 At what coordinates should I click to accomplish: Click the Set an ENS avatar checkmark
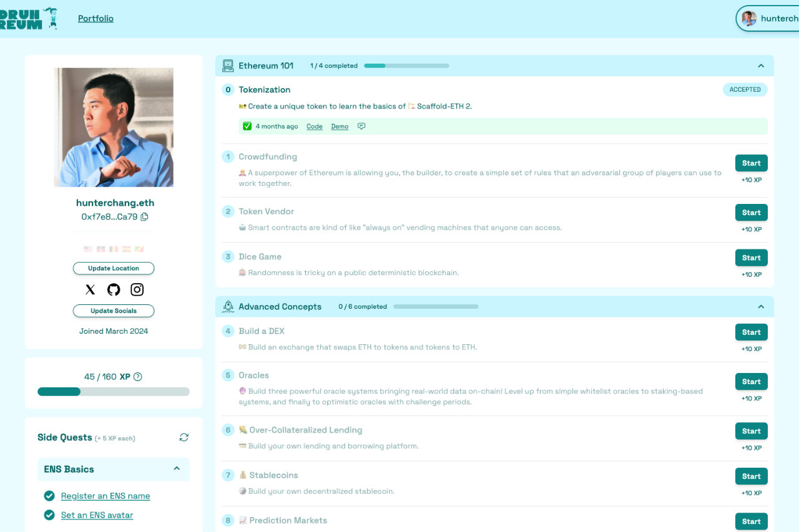click(49, 515)
